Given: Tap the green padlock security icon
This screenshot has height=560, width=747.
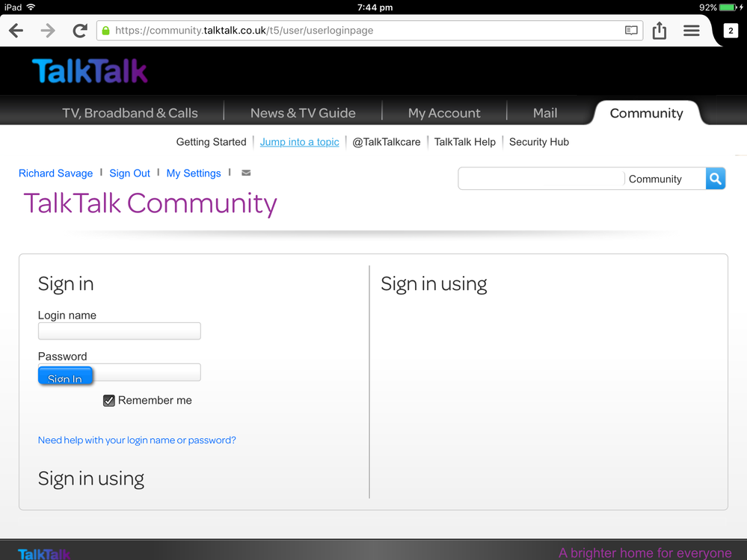Looking at the screenshot, I should click(x=105, y=31).
